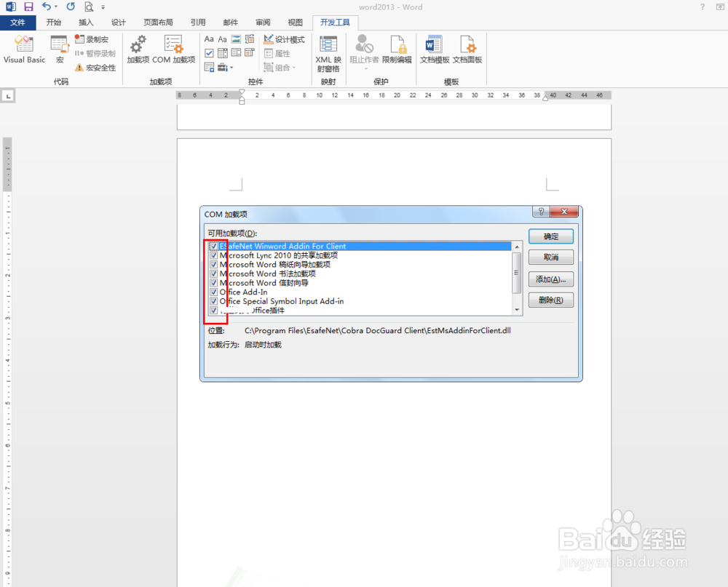
Task: Cancel the COM 加载项 dialog with 取消
Action: [x=551, y=257]
